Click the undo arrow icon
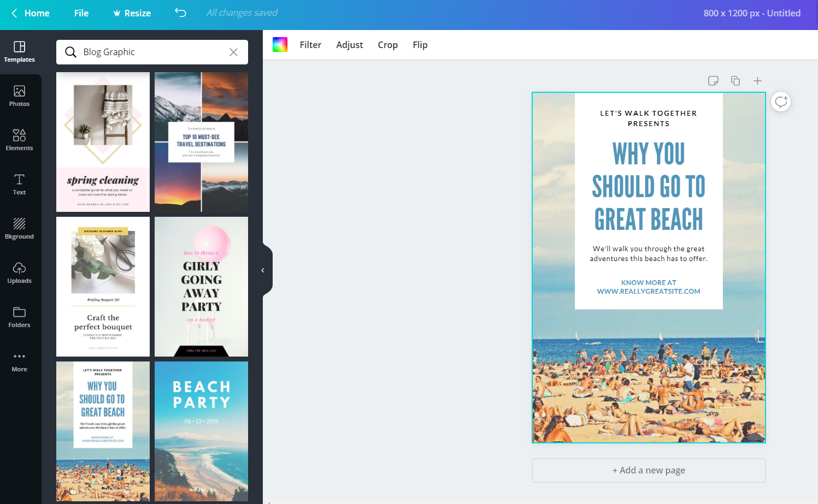818x504 pixels. (180, 13)
